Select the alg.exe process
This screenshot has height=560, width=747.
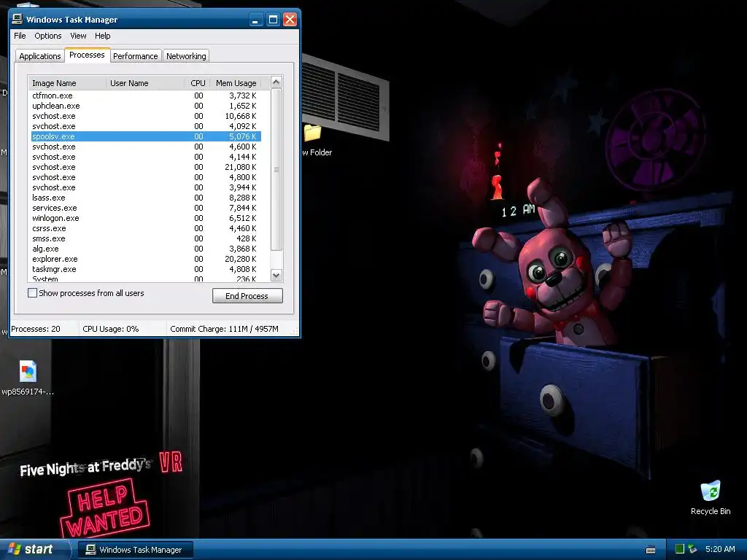pos(145,249)
